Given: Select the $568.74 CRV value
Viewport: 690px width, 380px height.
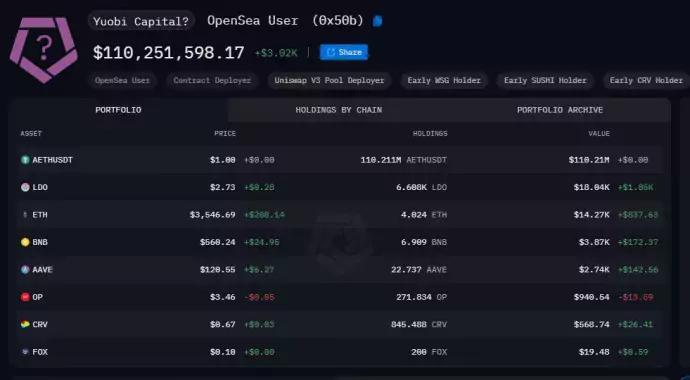Looking at the screenshot, I should tap(591, 325).
